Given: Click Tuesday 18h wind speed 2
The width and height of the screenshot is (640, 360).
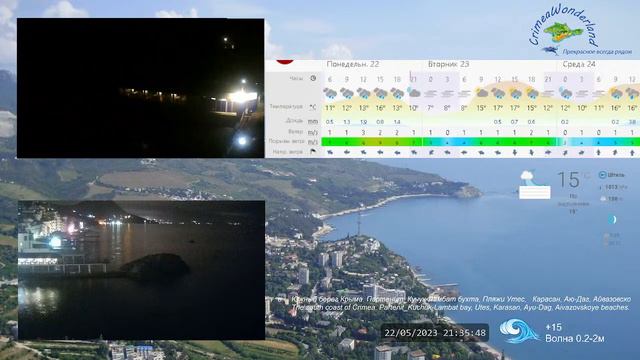Looking at the screenshot, I should click(531, 132).
